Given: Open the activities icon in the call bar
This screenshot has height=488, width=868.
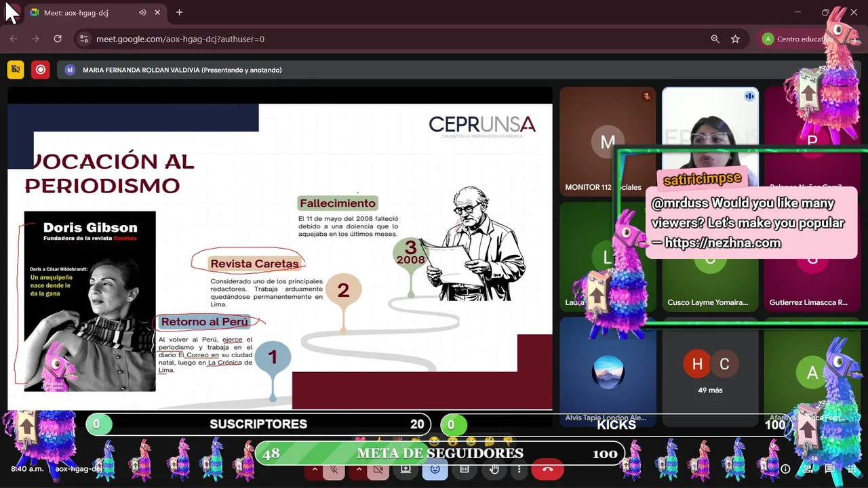Looking at the screenshot, I should click(851, 469).
